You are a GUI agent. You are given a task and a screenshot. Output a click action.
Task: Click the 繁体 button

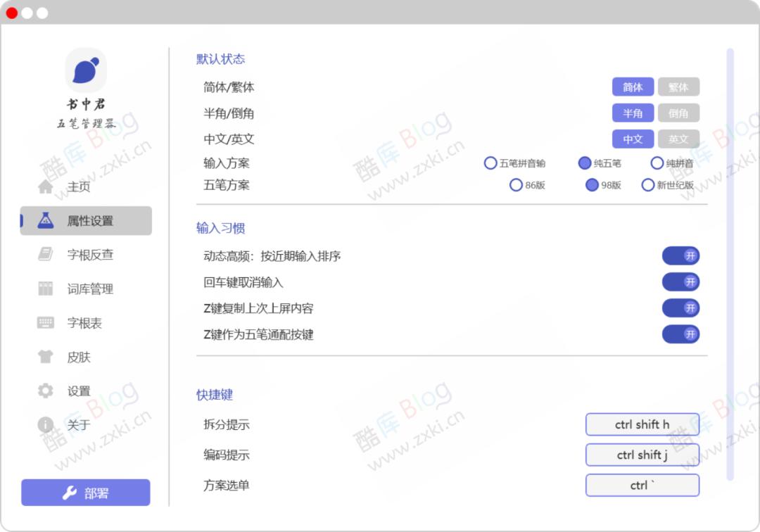point(678,87)
